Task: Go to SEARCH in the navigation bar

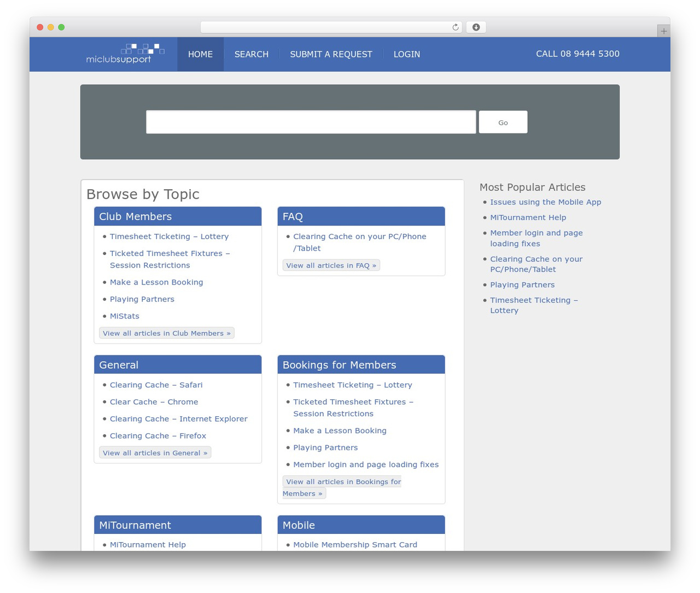Action: 252,54
